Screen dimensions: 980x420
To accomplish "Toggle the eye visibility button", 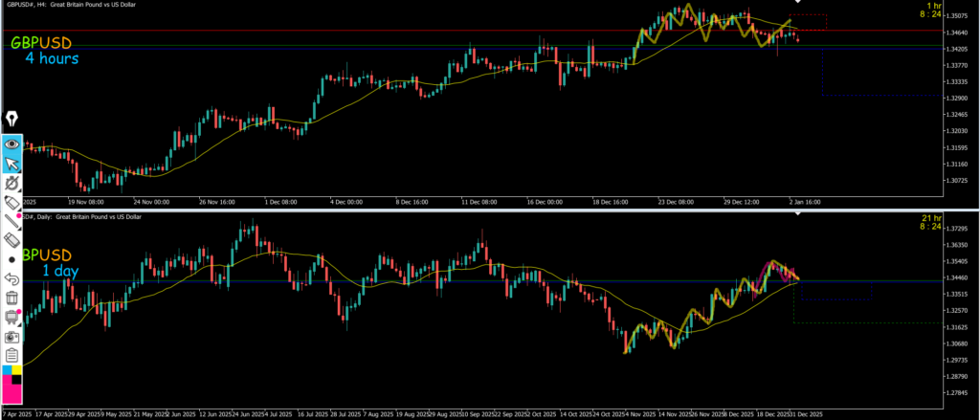I will click(x=12, y=144).
